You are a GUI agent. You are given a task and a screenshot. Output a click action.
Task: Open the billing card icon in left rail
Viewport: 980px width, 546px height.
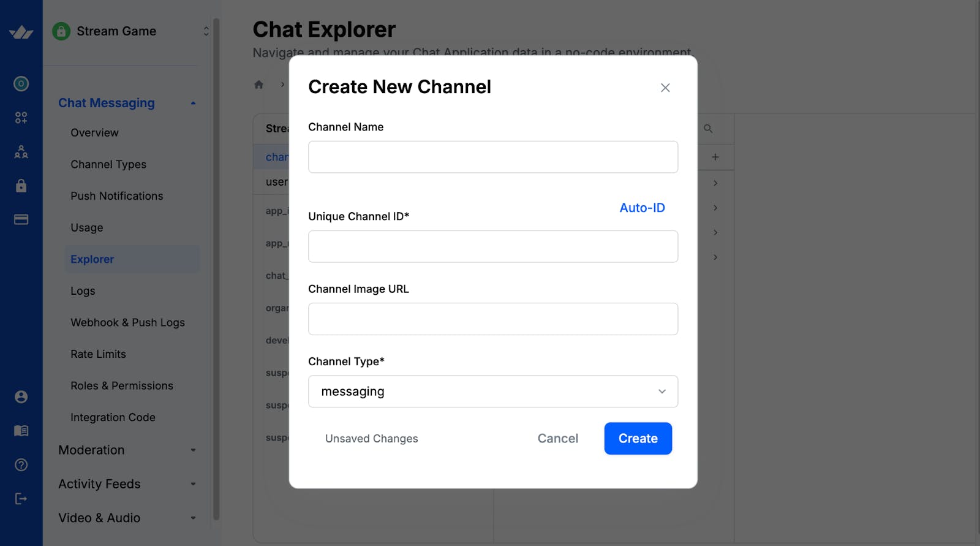coord(21,219)
